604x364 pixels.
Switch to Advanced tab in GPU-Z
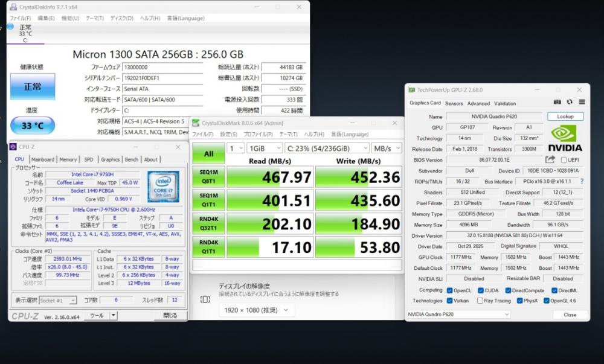tap(478, 103)
